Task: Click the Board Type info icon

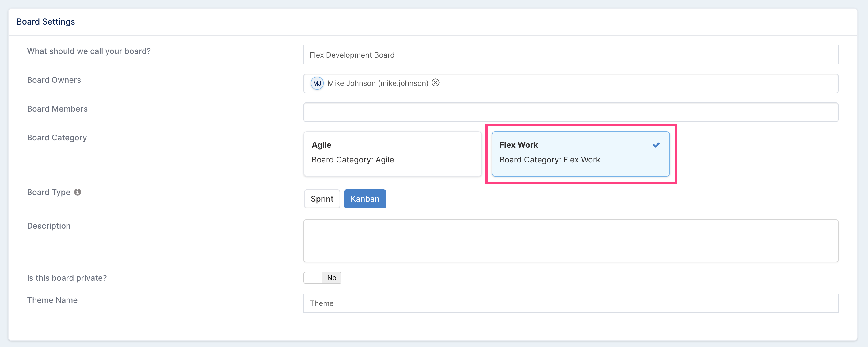Action: point(78,192)
